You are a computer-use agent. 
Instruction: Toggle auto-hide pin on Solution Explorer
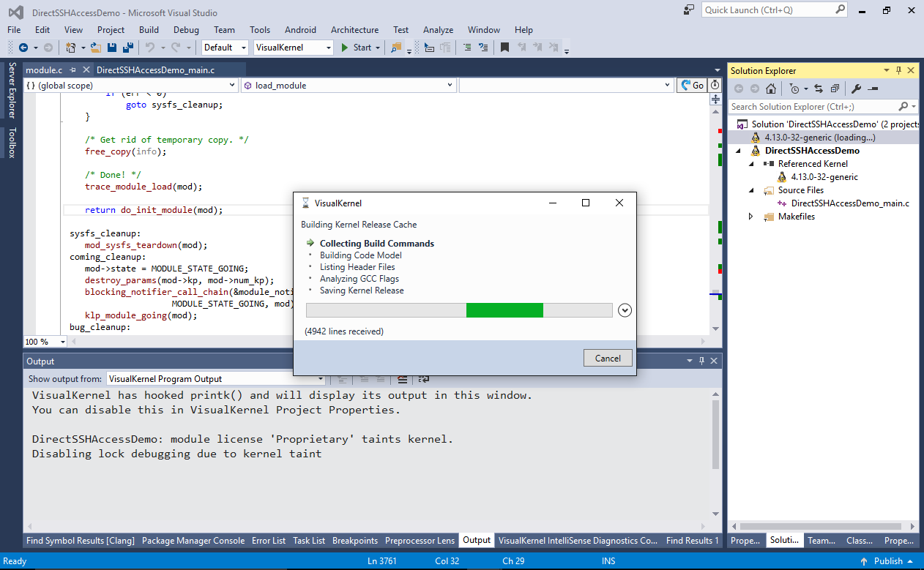coord(898,71)
